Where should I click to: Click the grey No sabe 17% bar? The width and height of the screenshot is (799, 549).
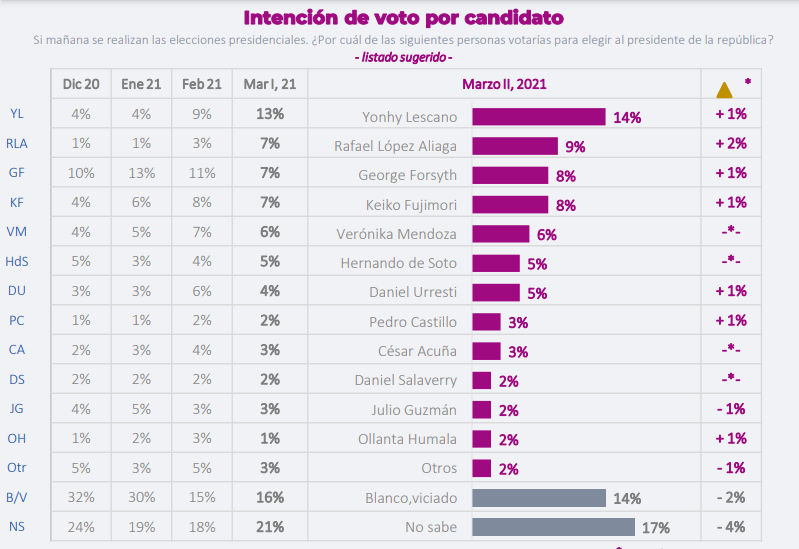553,527
